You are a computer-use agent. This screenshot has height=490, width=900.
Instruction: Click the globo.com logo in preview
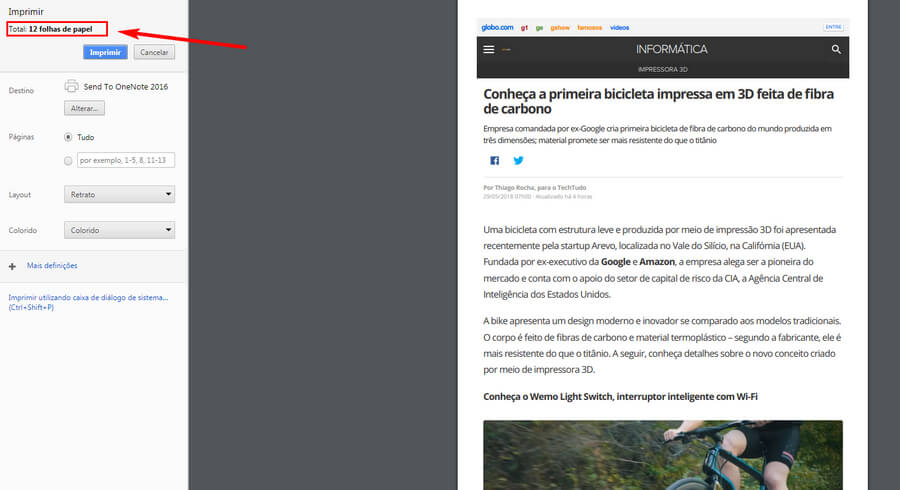coord(497,28)
